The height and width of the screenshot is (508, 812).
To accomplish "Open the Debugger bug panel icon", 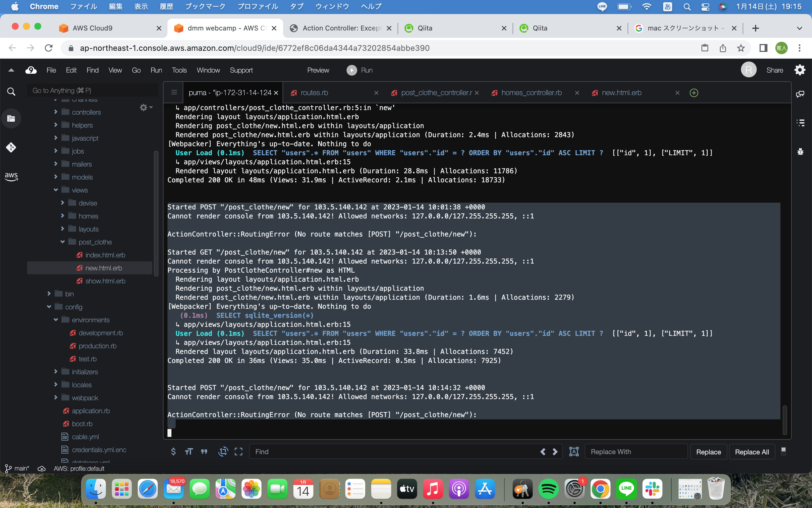I will (x=800, y=152).
